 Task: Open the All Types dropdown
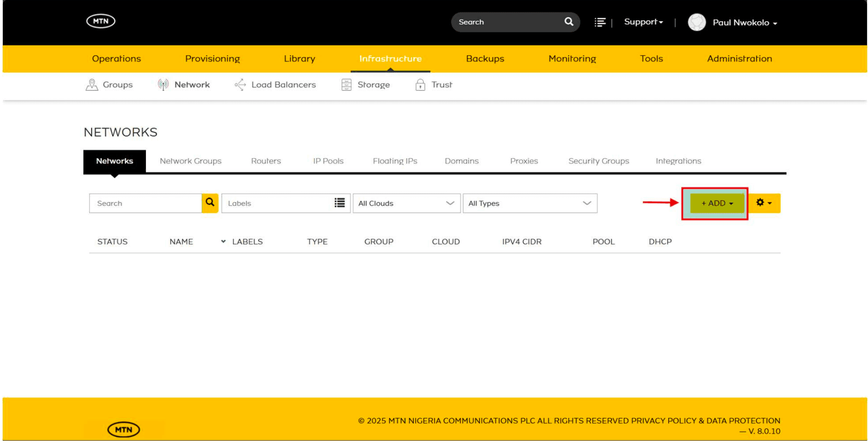[530, 203]
